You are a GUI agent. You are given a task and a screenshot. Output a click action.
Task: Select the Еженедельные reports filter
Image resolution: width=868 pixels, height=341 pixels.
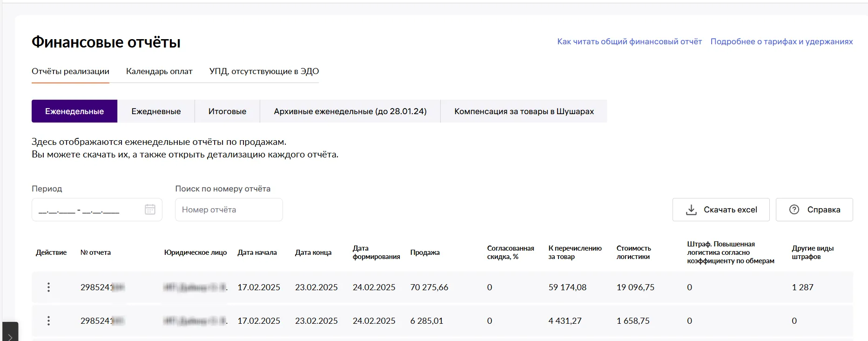pyautogui.click(x=74, y=111)
